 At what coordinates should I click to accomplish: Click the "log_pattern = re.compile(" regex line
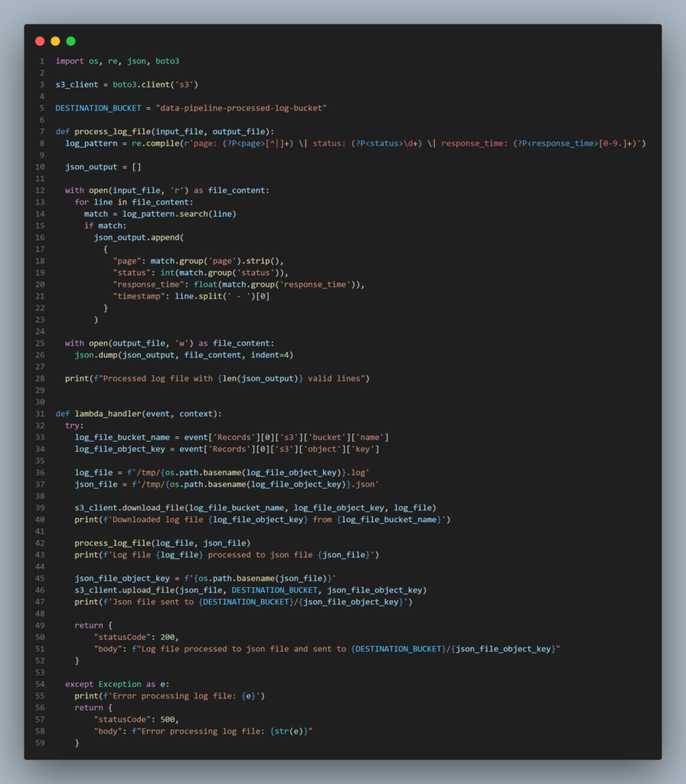pos(355,143)
